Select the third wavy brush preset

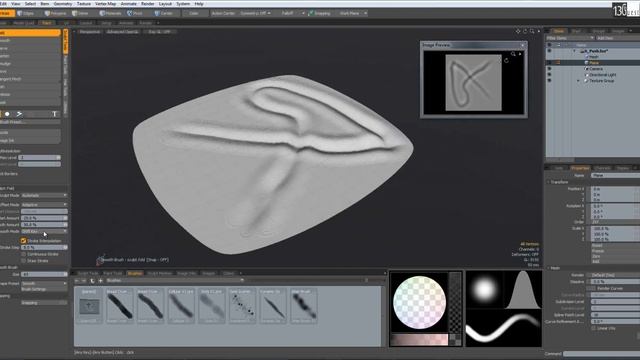150,306
